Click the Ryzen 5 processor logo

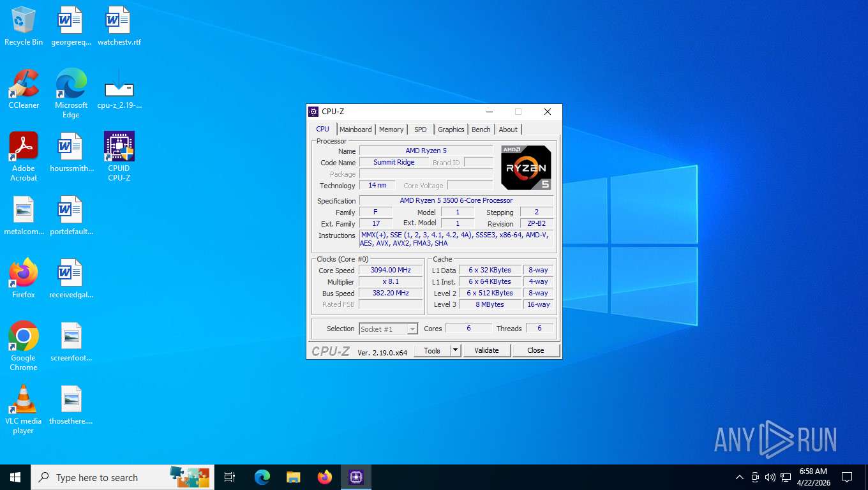(526, 168)
